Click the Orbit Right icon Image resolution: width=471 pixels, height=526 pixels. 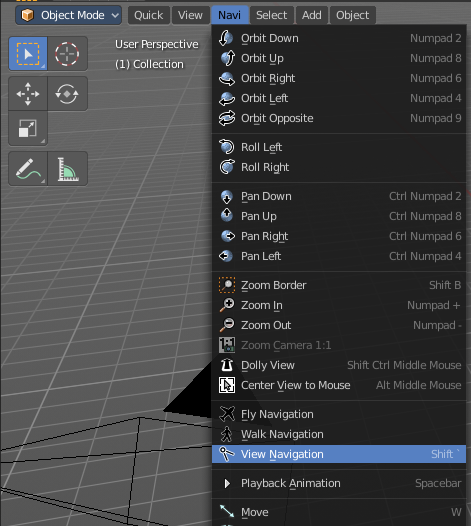[227, 78]
